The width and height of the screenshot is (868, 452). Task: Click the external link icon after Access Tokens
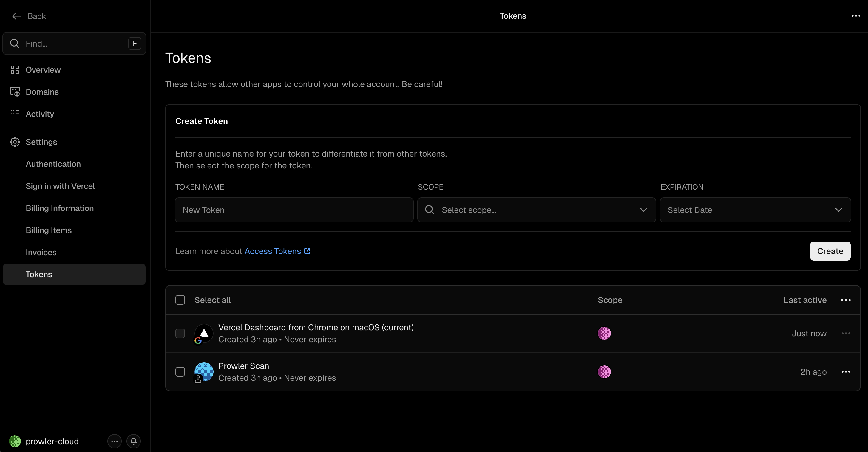click(307, 251)
